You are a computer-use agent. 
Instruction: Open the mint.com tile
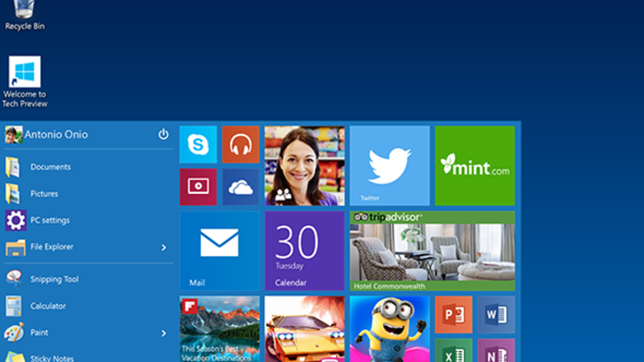pyautogui.click(x=475, y=166)
